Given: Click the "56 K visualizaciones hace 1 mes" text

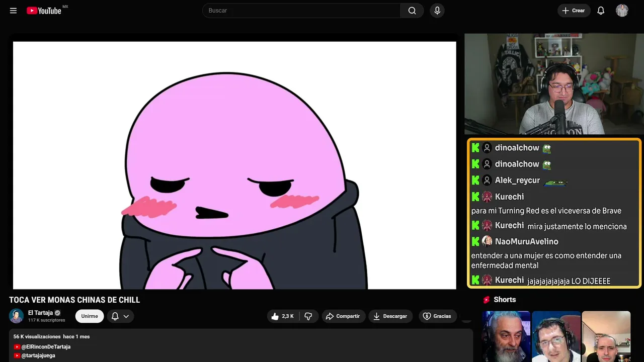Looking at the screenshot, I should pos(51,336).
